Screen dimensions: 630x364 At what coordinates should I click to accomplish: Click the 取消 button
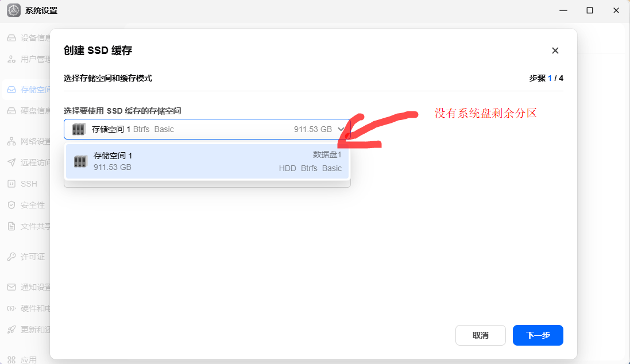point(481,335)
